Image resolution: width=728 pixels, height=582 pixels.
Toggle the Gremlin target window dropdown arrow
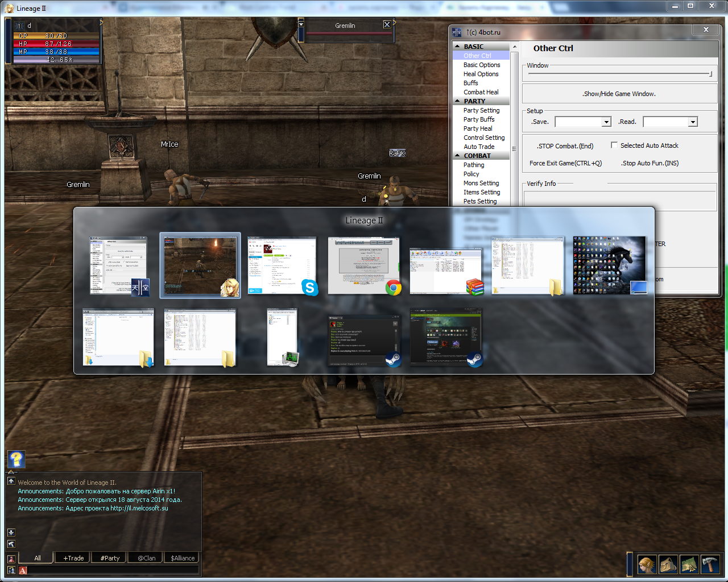(x=301, y=24)
